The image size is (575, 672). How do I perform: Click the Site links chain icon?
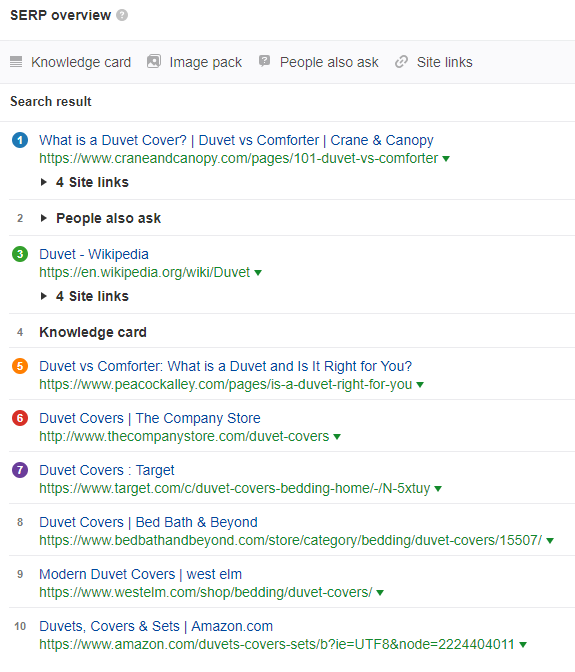401,62
